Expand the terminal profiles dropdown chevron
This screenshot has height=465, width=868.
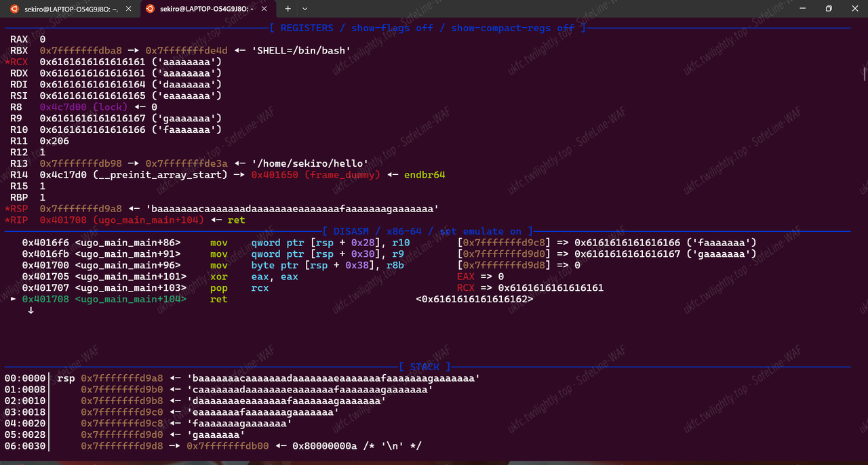pos(305,9)
